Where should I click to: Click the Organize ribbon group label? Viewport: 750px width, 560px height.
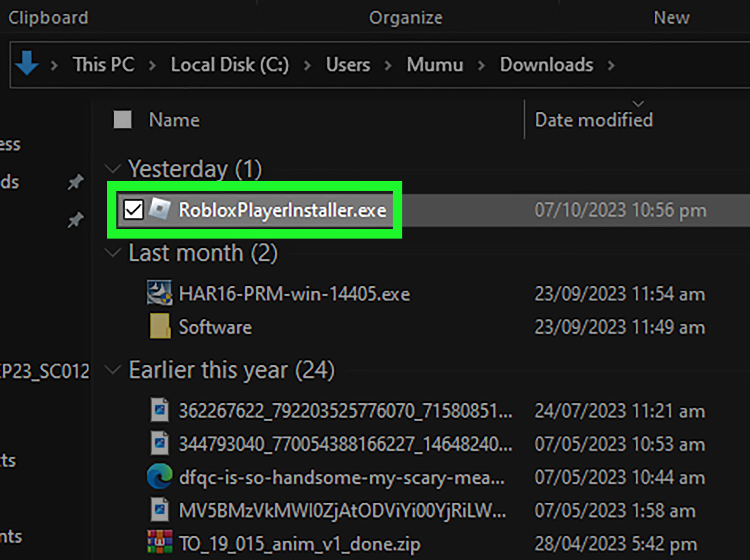[x=405, y=18]
